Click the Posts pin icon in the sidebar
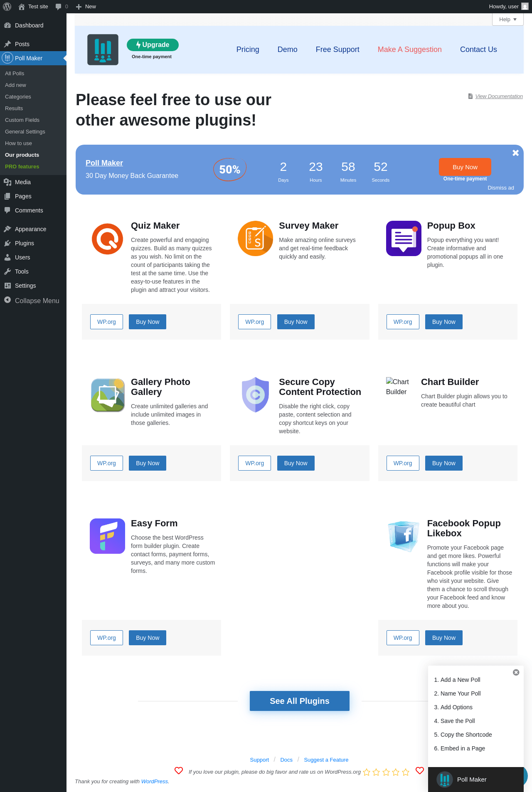 coord(7,44)
